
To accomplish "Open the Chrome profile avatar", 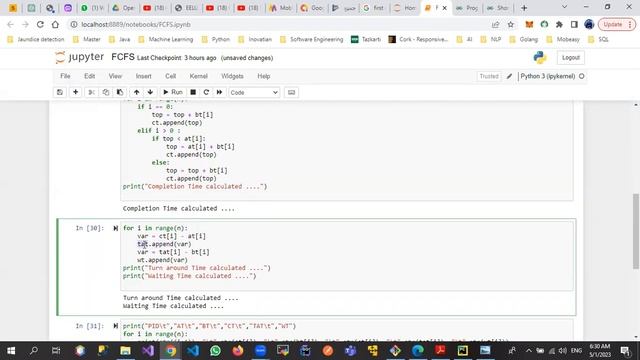I will coord(589,24).
